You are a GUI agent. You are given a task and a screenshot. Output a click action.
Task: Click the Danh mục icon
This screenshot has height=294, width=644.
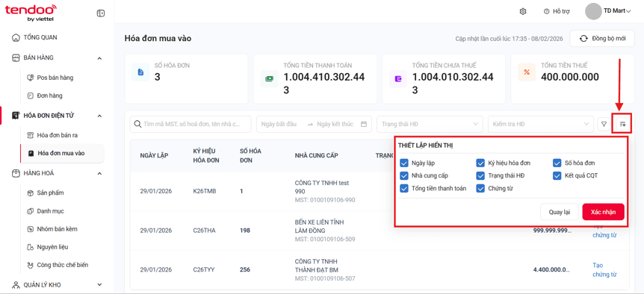pyautogui.click(x=30, y=211)
